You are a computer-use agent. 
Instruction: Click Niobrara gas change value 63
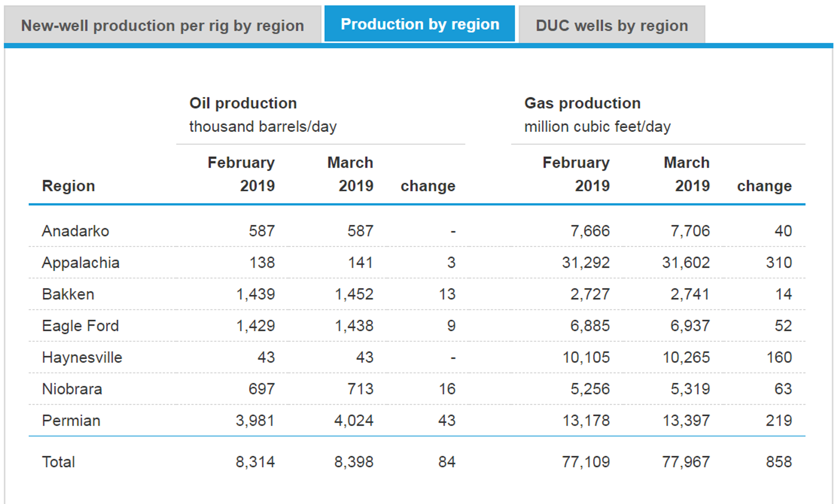783,389
